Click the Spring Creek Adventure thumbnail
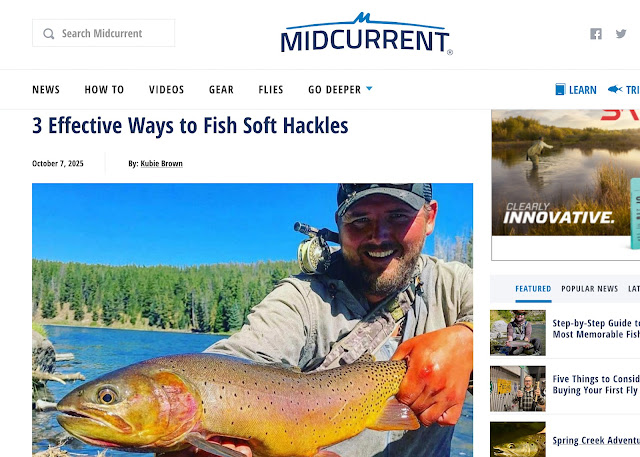The image size is (640, 457). pos(518,439)
